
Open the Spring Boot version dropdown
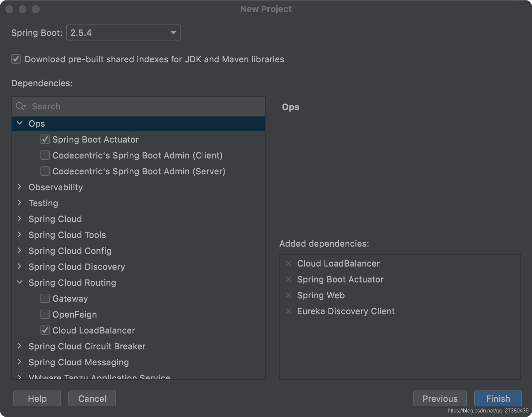click(124, 32)
